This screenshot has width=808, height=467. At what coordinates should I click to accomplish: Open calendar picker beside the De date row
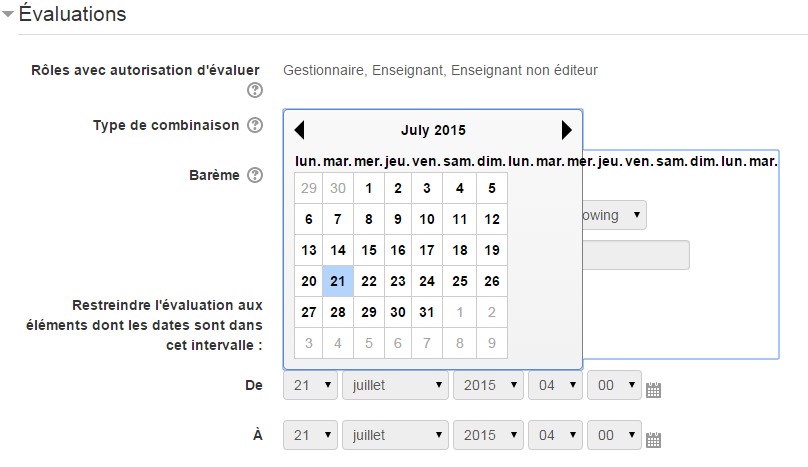pyautogui.click(x=653, y=390)
